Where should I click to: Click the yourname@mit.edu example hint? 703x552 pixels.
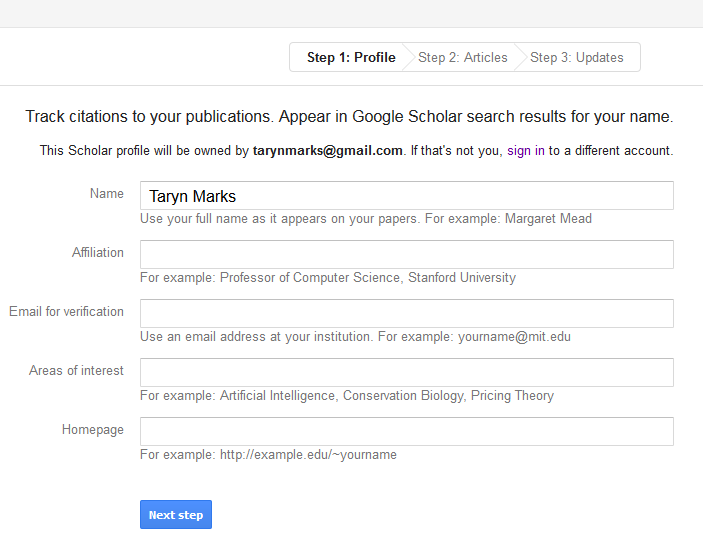(355, 337)
